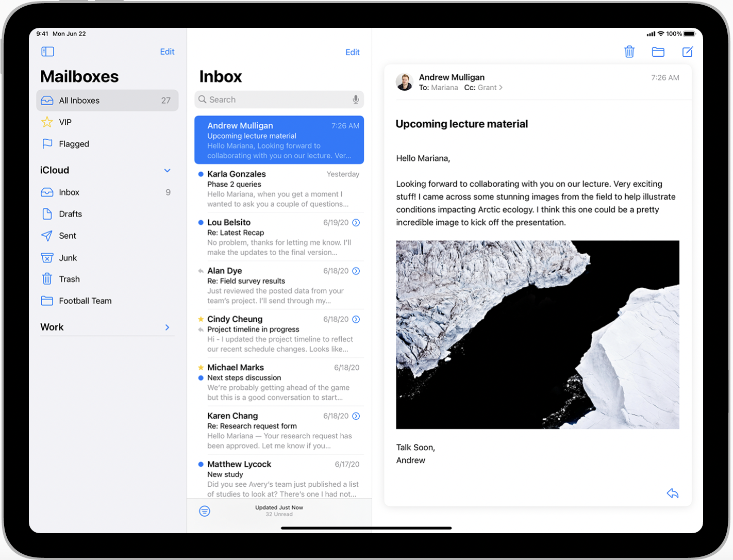733x560 pixels.
Task: Expand header details chevron after Grant
Action: pyautogui.click(x=501, y=88)
